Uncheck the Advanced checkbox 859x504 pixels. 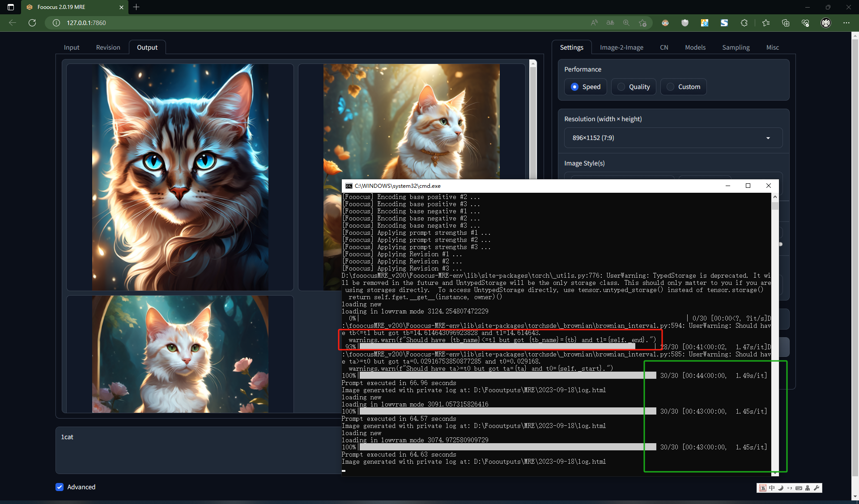pyautogui.click(x=60, y=487)
